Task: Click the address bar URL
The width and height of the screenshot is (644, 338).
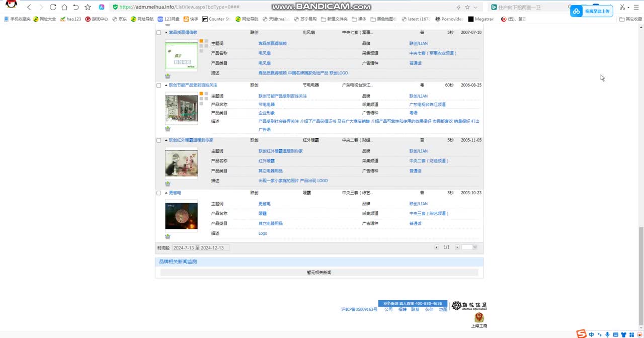Action: tap(179, 7)
